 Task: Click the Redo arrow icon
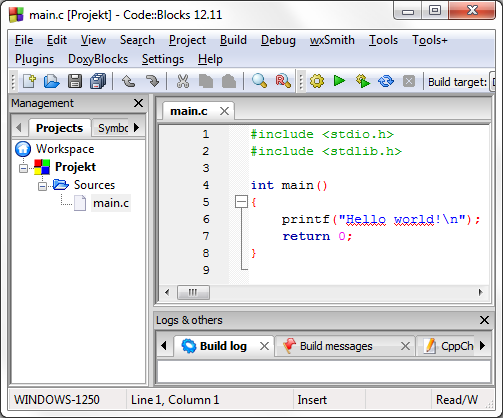click(153, 81)
